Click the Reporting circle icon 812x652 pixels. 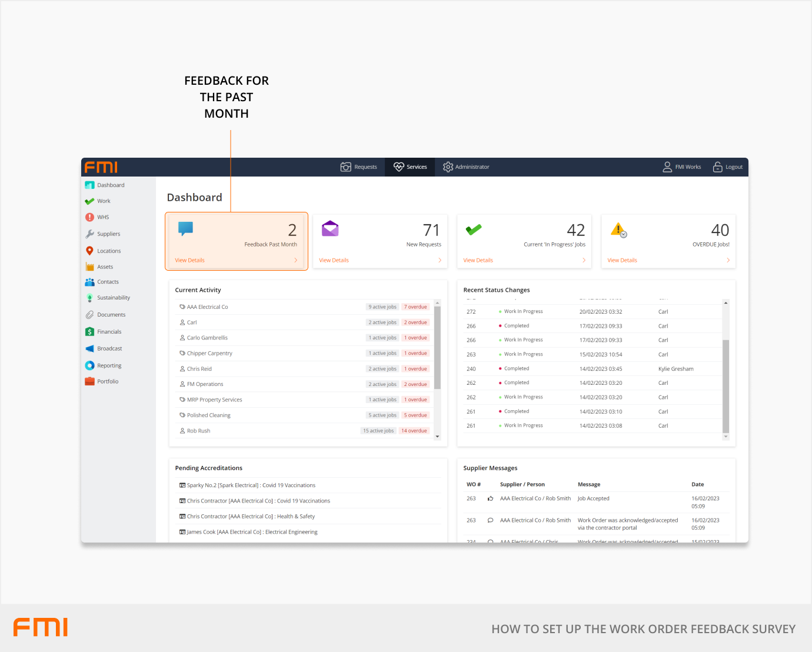[89, 365]
